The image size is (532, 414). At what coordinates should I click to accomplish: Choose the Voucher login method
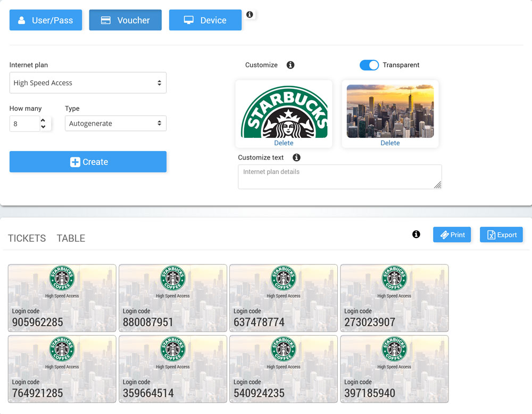click(126, 20)
